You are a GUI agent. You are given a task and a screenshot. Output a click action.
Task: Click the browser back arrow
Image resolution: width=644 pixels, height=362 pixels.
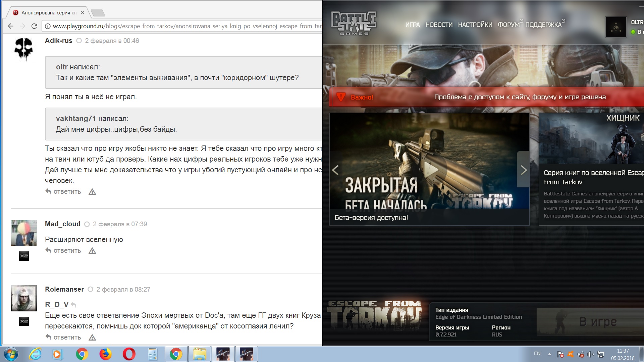coord(11,26)
